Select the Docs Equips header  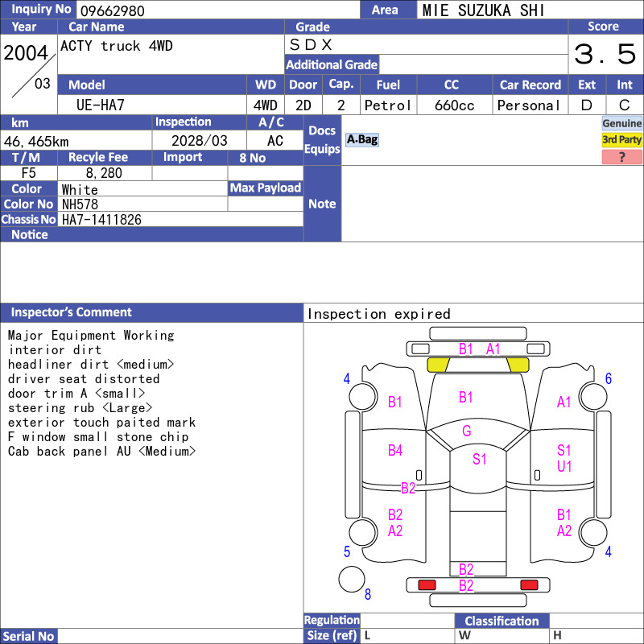coord(323,140)
